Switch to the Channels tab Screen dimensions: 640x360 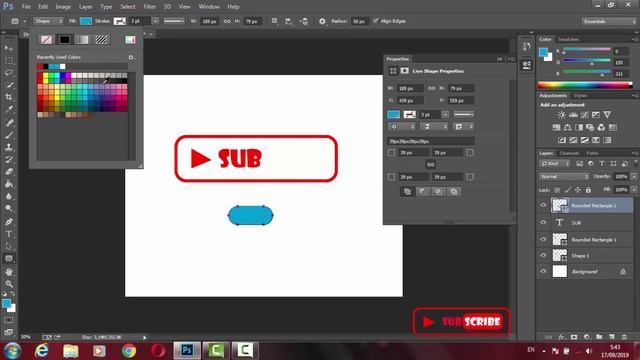pyautogui.click(x=569, y=153)
